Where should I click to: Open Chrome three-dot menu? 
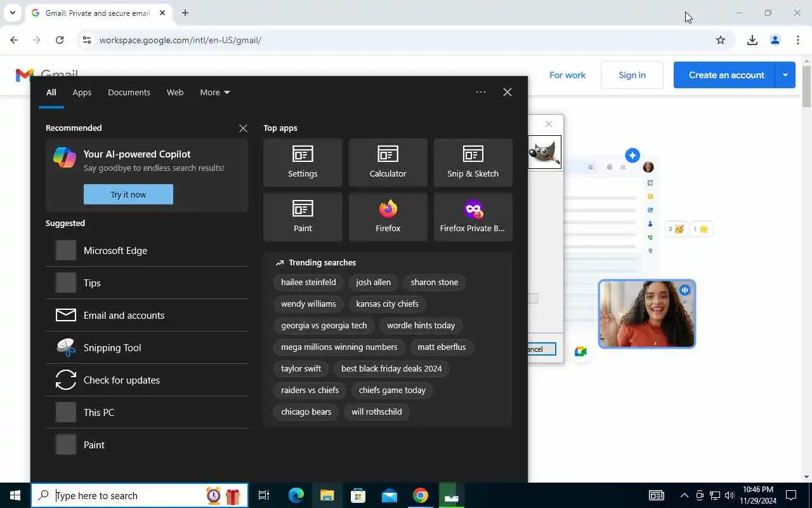[x=798, y=40]
